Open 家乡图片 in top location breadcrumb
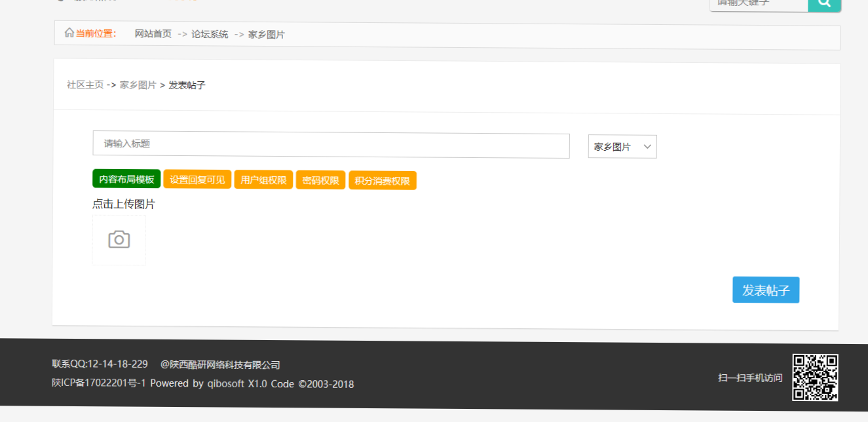The image size is (868, 422). coord(266,34)
